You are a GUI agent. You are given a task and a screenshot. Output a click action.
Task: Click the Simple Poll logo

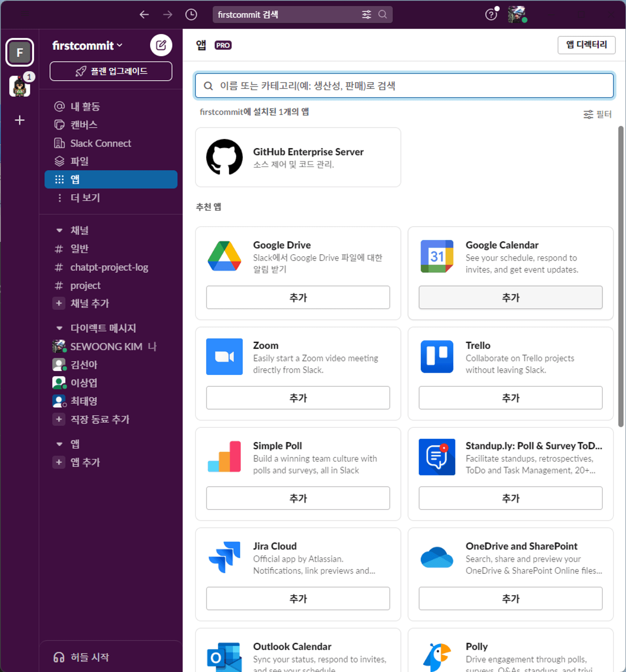[224, 457]
